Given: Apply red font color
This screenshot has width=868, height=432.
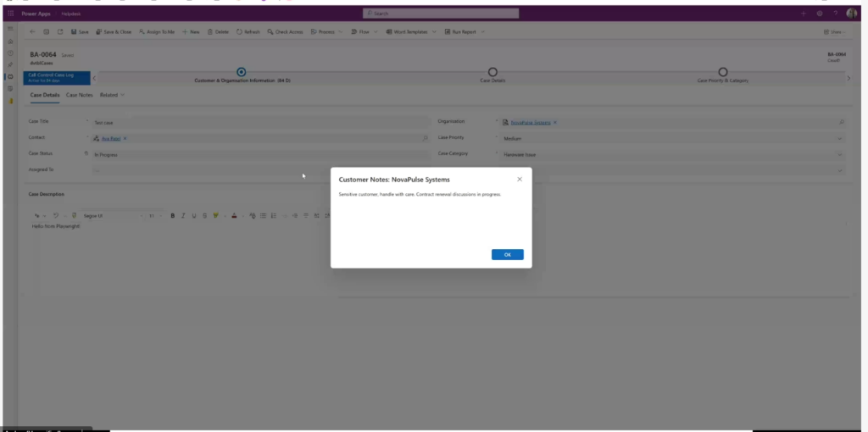Looking at the screenshot, I should 234,216.
